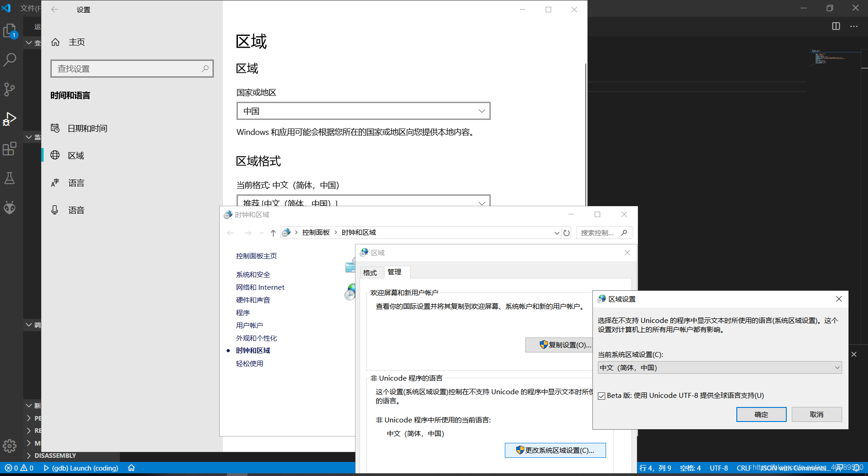Image resolution: width=868 pixels, height=476 pixels.
Task: Open VS Code Run and Debug icon
Action: click(10, 119)
